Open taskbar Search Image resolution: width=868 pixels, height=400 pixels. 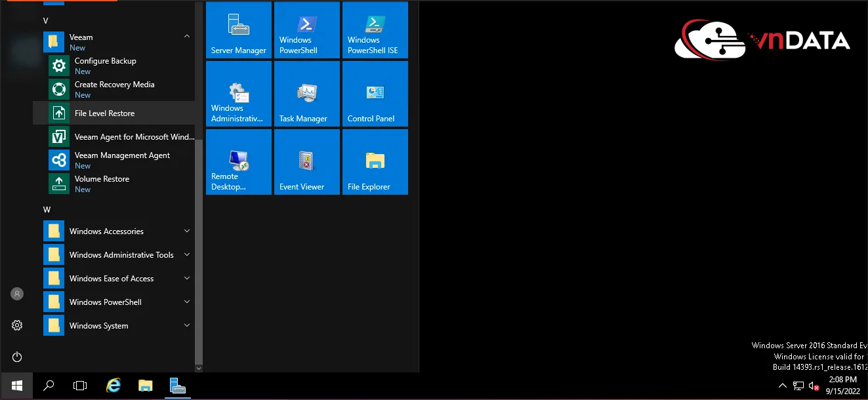coord(49,386)
